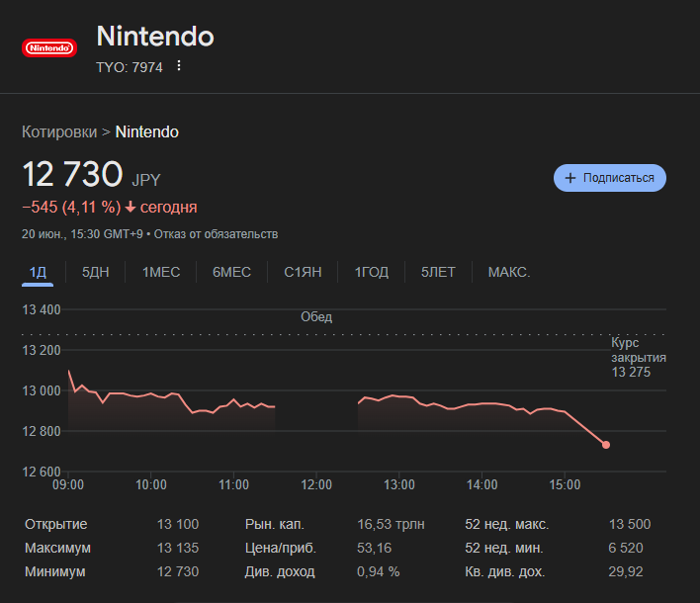Click the chart endpoint dot marker
Screen dimensions: 700x603
pos(606,445)
